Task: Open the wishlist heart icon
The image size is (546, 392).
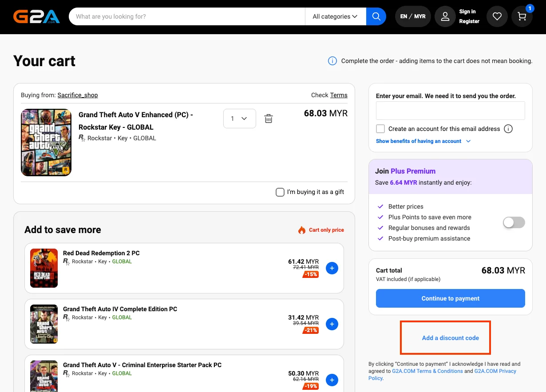Action: coord(497,16)
